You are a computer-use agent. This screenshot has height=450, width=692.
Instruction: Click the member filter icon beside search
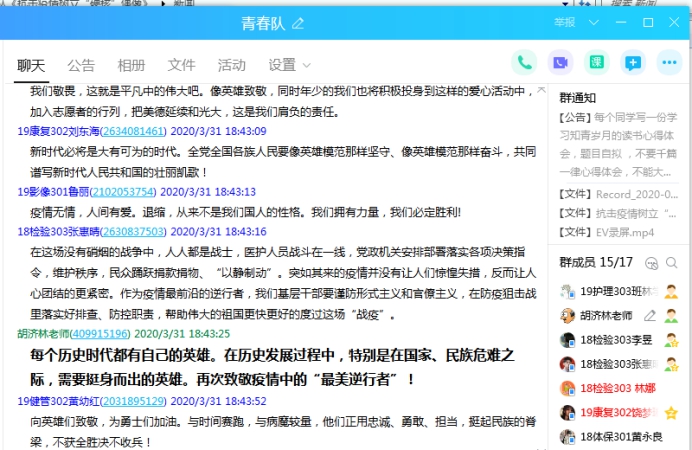coord(651,263)
